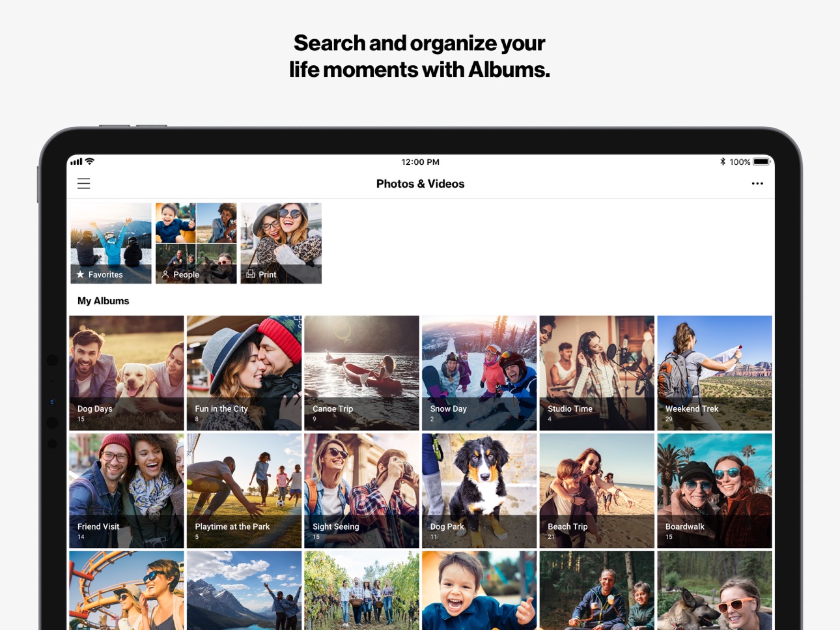Open the Snow Day album
The height and width of the screenshot is (630, 840).
click(x=479, y=373)
